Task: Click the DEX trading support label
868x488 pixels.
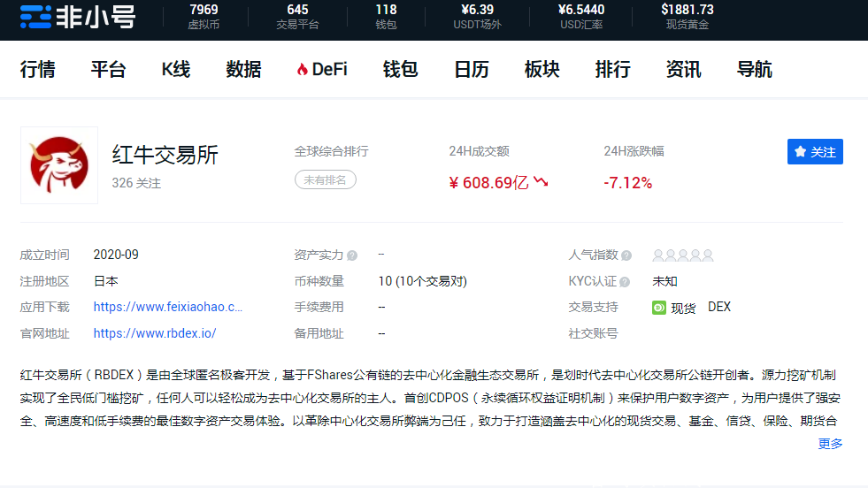Action: pyautogui.click(x=719, y=307)
